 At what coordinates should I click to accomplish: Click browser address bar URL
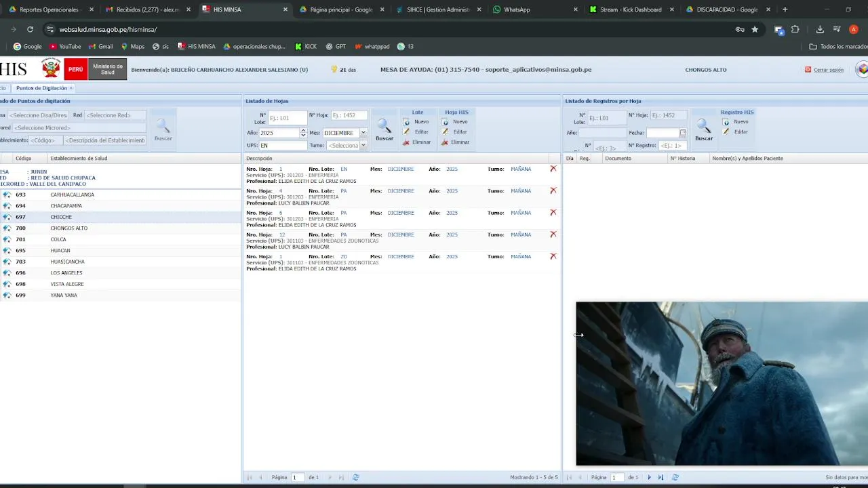pos(108,30)
